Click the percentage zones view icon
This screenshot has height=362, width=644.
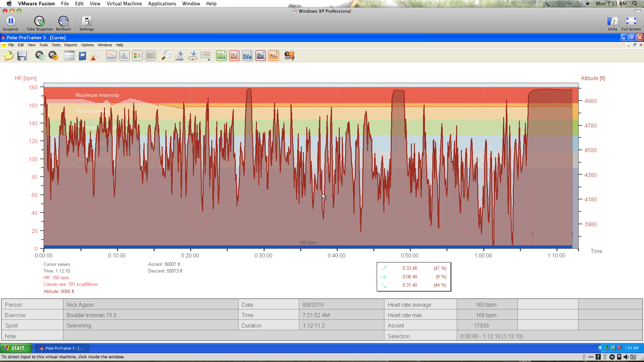tap(138, 56)
